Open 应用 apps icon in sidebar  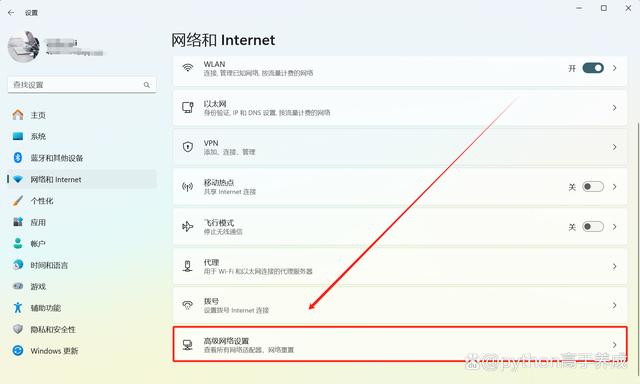click(18, 222)
